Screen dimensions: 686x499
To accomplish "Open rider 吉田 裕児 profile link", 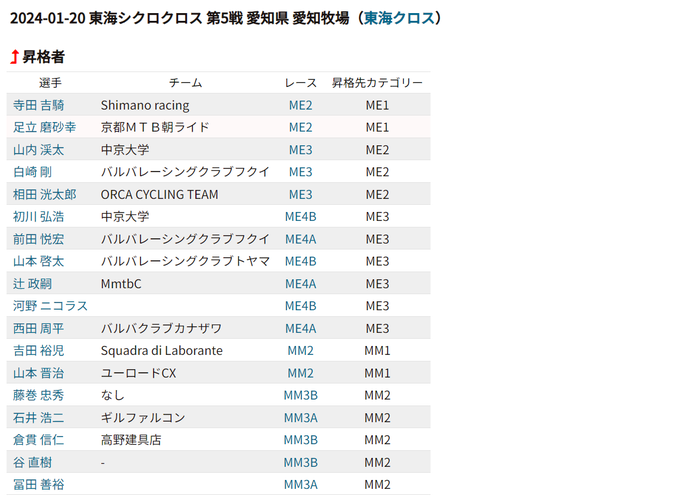I will (38, 350).
